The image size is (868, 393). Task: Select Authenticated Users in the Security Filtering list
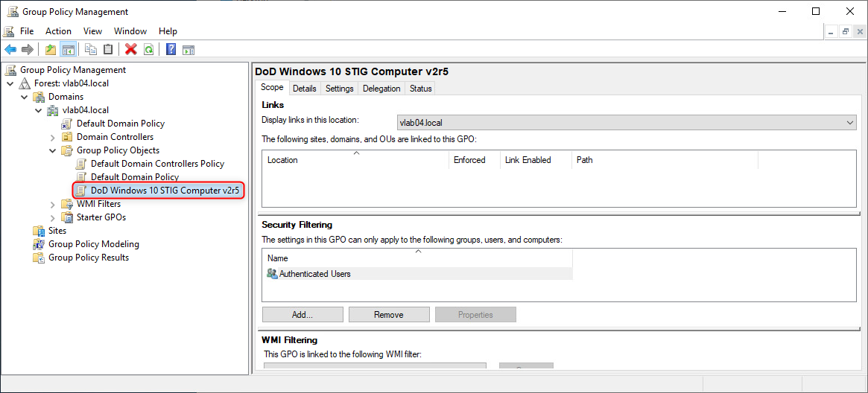point(314,274)
